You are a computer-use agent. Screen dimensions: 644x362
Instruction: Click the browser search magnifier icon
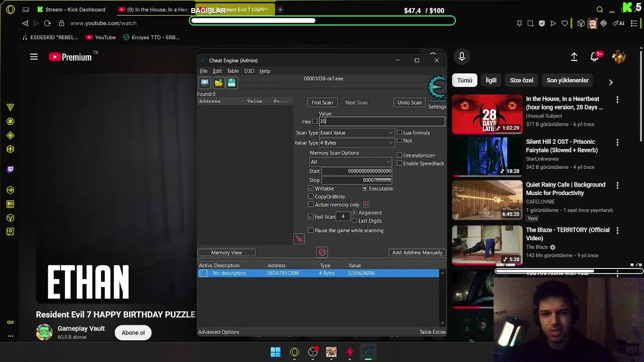pos(600,10)
